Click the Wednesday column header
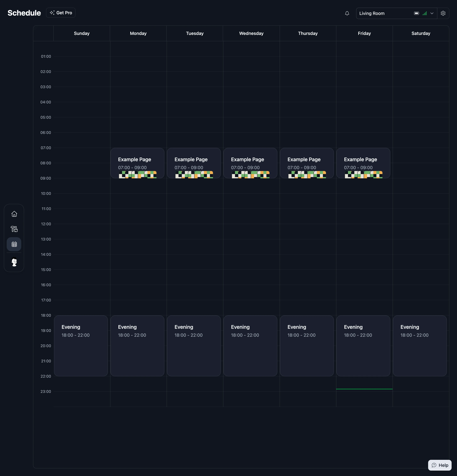This screenshot has width=457, height=476. 251,33
